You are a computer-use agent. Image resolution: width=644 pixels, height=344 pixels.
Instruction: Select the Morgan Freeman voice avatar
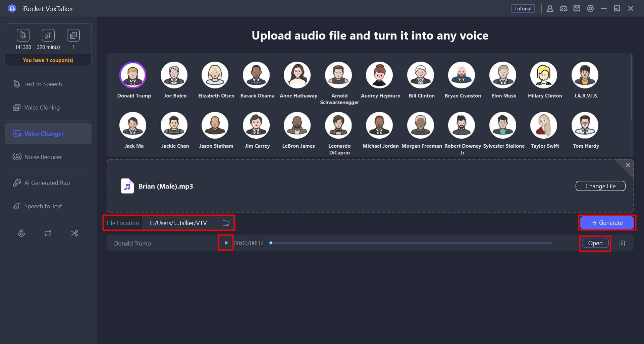pos(421,125)
